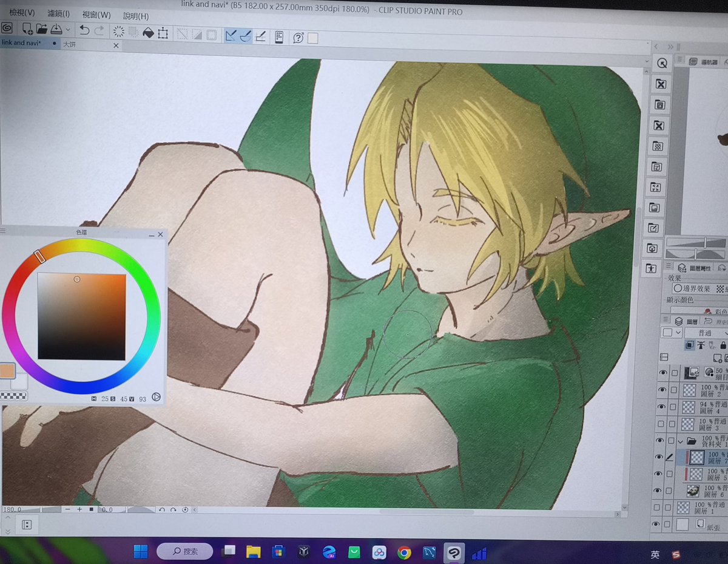Save the document with the Save icon
Viewport: 728px width, 564px height.
click(x=56, y=29)
